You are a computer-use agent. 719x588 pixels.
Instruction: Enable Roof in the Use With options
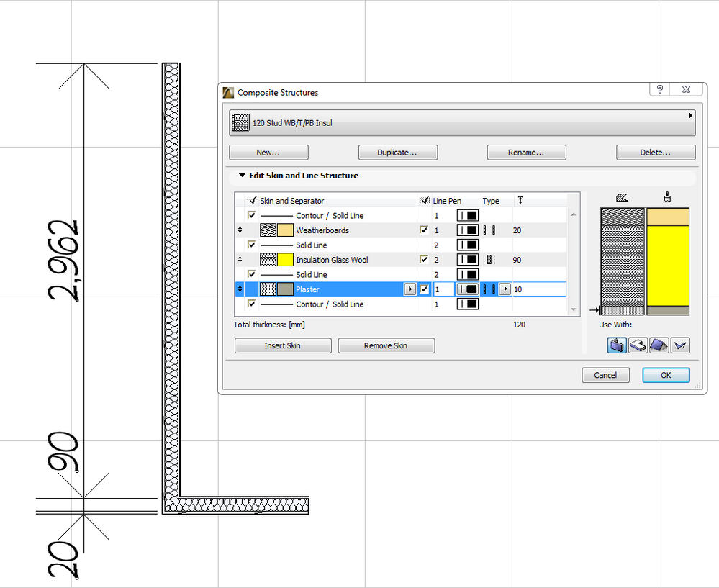pos(658,345)
